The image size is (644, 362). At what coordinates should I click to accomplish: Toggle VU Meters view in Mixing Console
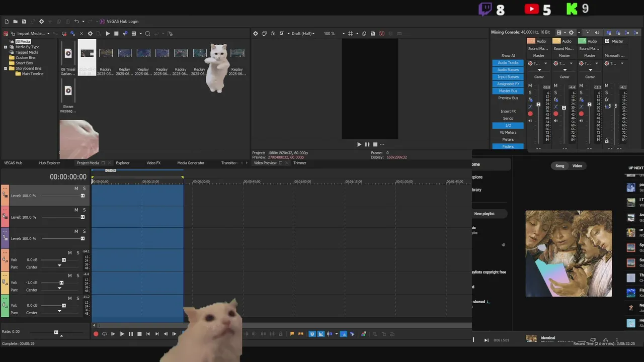coord(508,132)
